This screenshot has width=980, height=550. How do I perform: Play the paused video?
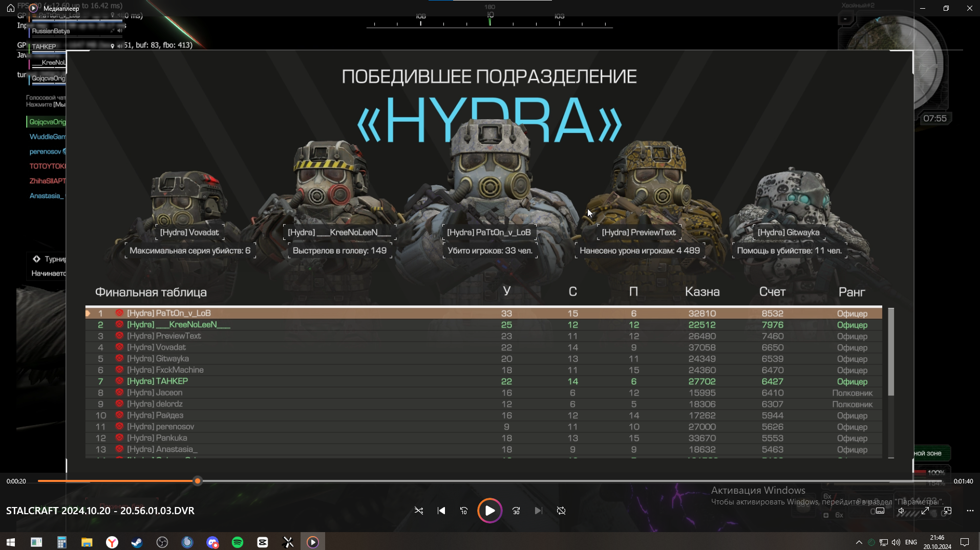(x=489, y=511)
